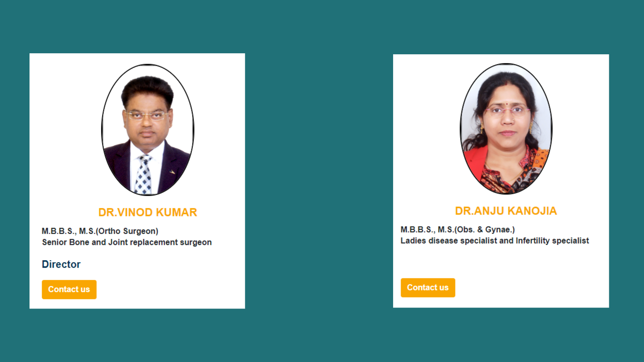Select the DR.ANJU KANOJIA name heading

pos(506,211)
